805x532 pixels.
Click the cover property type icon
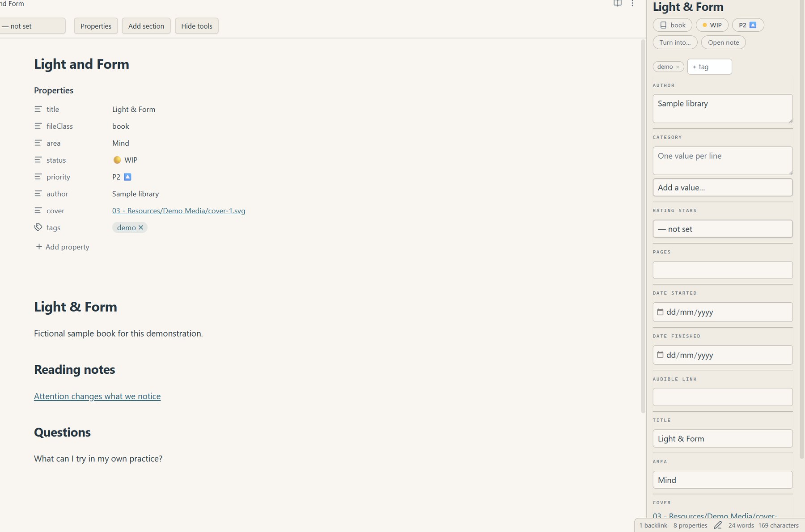coord(38,211)
